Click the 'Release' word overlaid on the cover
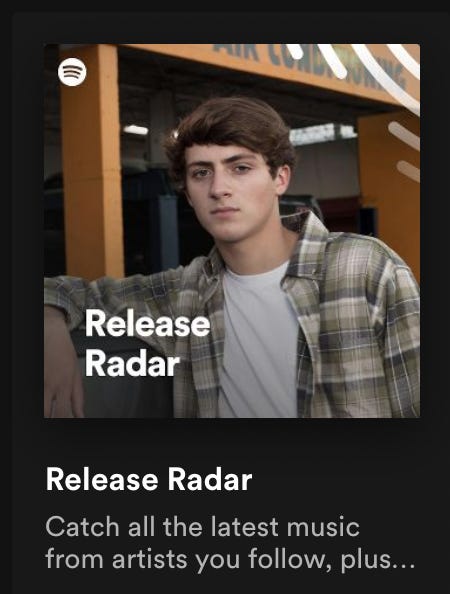Viewport: 450px width, 594px height. pos(147,323)
